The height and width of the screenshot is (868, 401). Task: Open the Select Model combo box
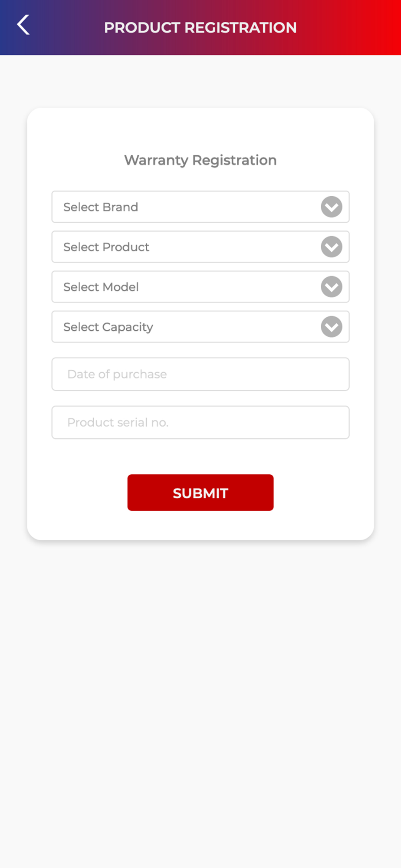coord(200,287)
